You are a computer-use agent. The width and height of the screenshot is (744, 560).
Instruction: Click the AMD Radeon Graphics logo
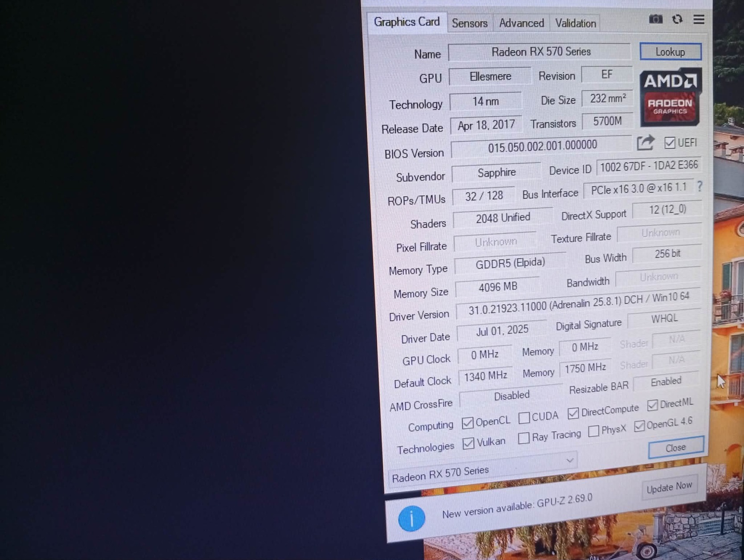(x=670, y=97)
